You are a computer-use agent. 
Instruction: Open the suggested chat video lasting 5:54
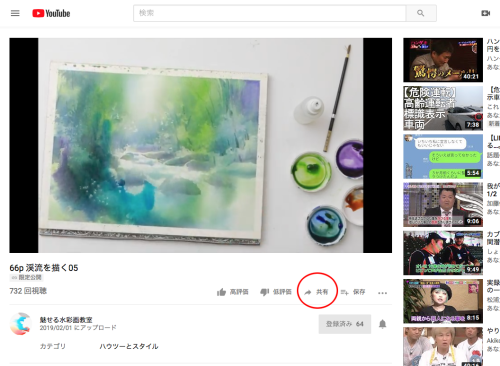[x=443, y=157]
